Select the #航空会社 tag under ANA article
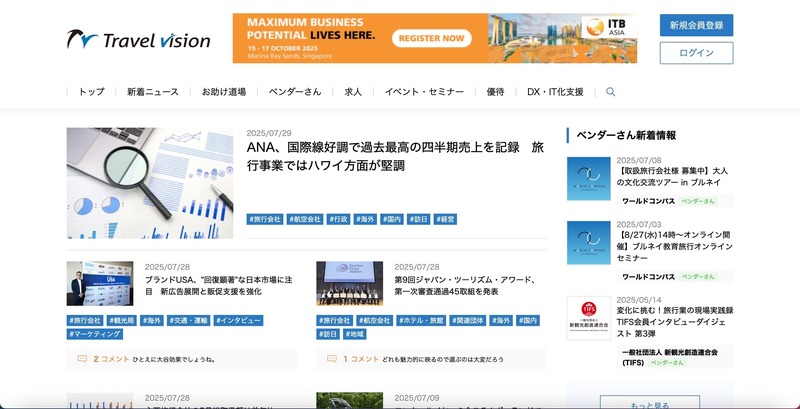This screenshot has height=409, width=800. click(x=304, y=219)
